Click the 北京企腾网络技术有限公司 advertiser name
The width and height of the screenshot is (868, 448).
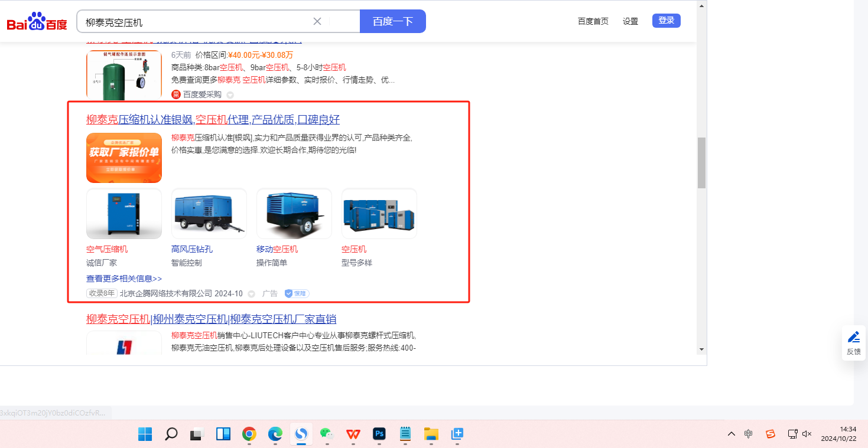pos(166,293)
